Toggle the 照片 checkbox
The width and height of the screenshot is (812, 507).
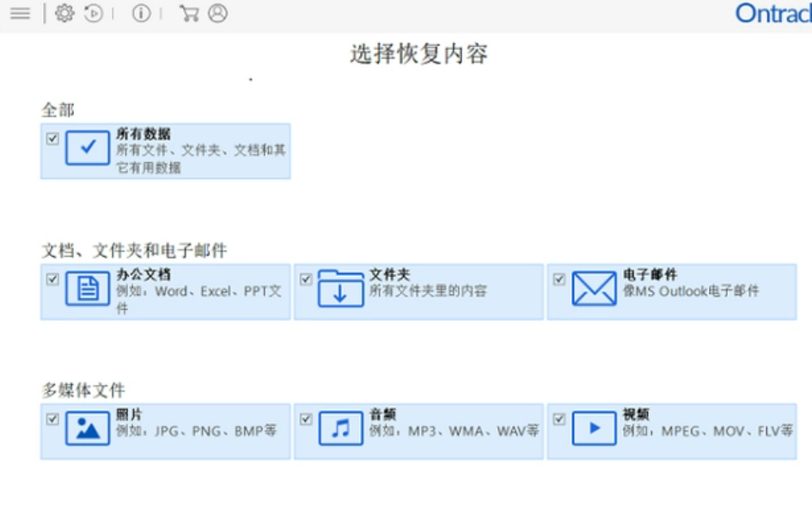52,419
